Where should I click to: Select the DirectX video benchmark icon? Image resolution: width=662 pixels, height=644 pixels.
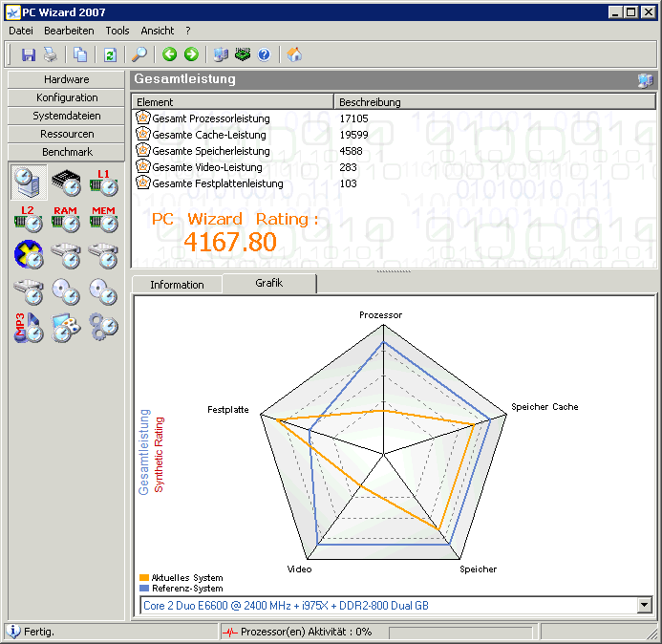[29, 255]
